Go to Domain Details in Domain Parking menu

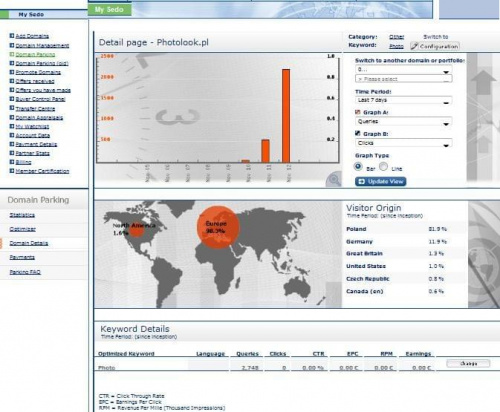(x=29, y=243)
